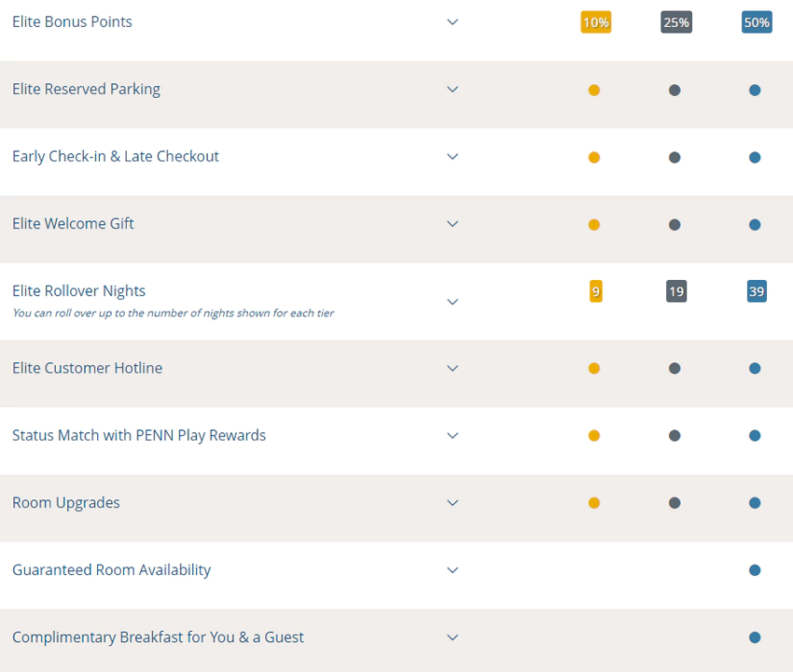Click the gray dot for Elite Customer Hotline
793x672 pixels.
click(x=675, y=369)
